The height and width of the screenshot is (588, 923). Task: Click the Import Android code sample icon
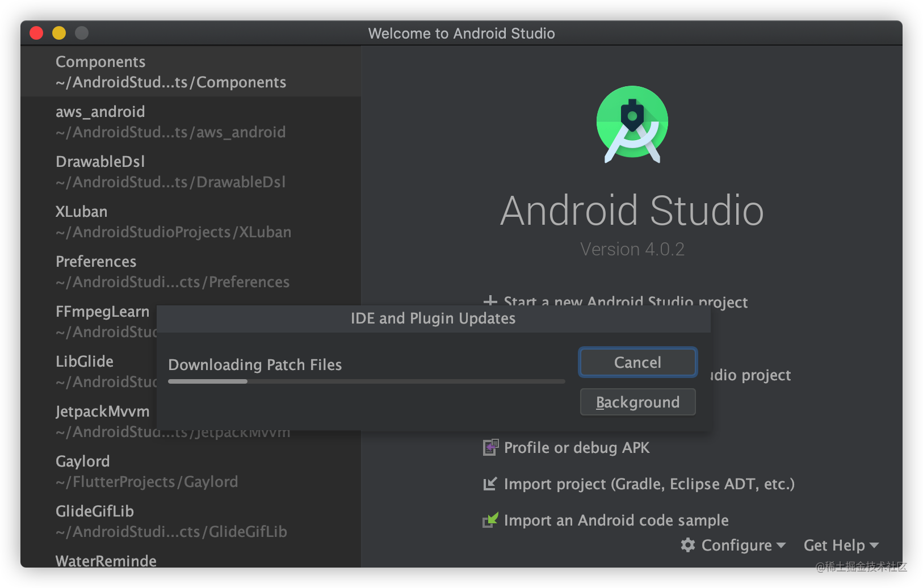tap(490, 520)
